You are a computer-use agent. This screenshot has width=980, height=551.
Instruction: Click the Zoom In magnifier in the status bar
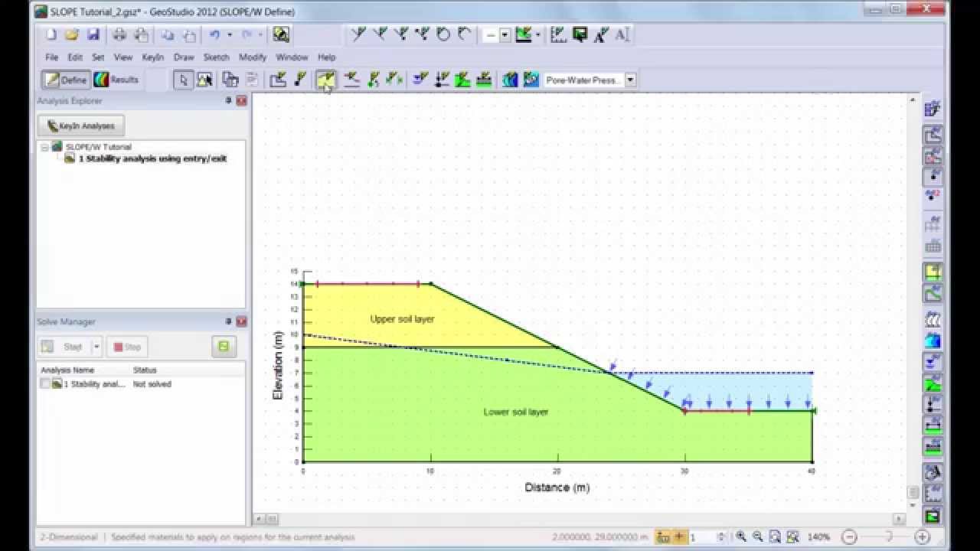pyautogui.click(x=742, y=537)
